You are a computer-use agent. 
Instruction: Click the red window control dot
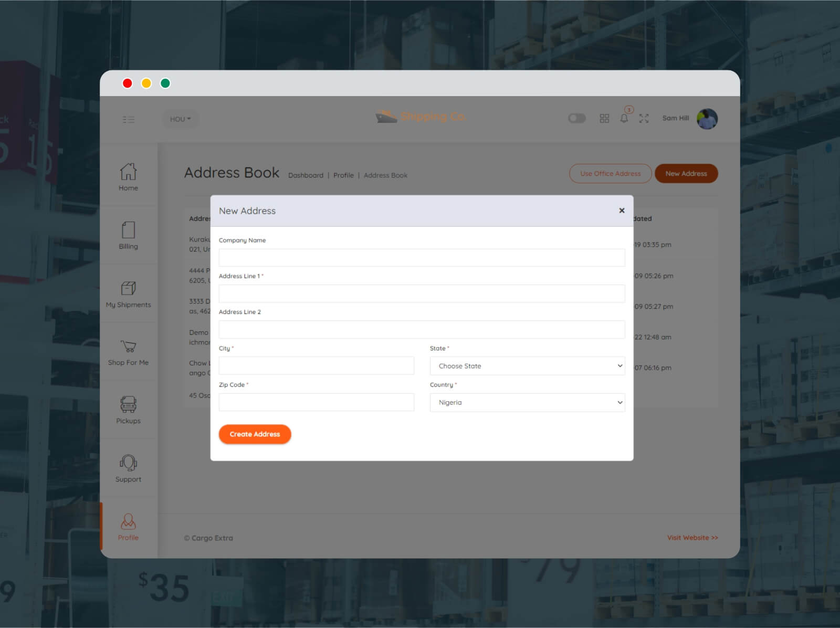[127, 83]
